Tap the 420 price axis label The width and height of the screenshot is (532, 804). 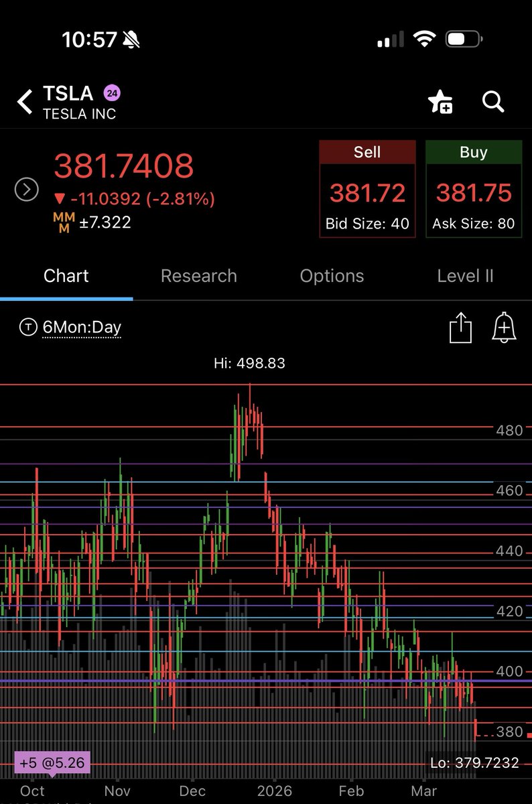(509, 611)
